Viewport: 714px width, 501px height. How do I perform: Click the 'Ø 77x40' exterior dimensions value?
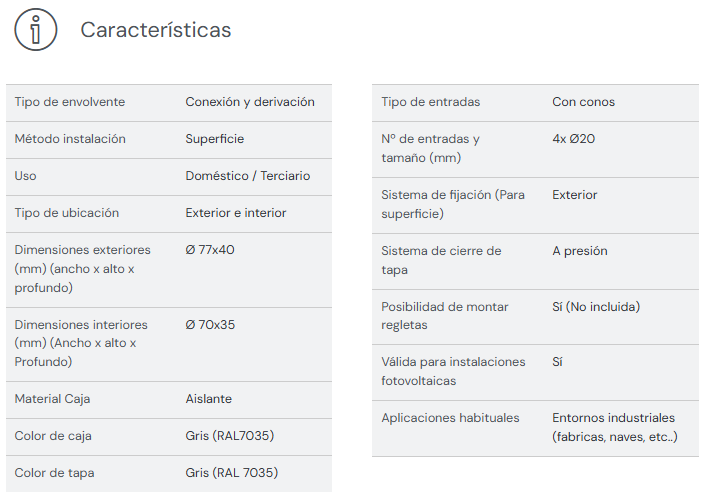pyautogui.click(x=210, y=250)
